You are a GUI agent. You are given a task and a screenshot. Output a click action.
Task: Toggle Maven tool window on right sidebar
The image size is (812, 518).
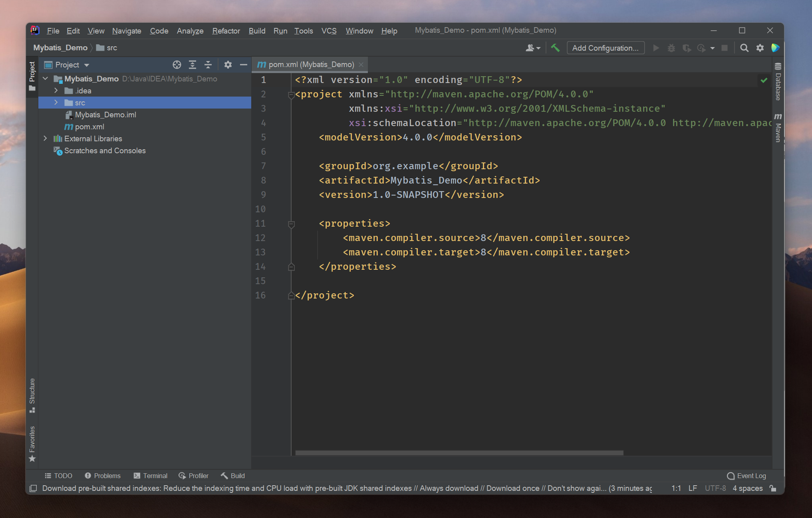click(778, 128)
